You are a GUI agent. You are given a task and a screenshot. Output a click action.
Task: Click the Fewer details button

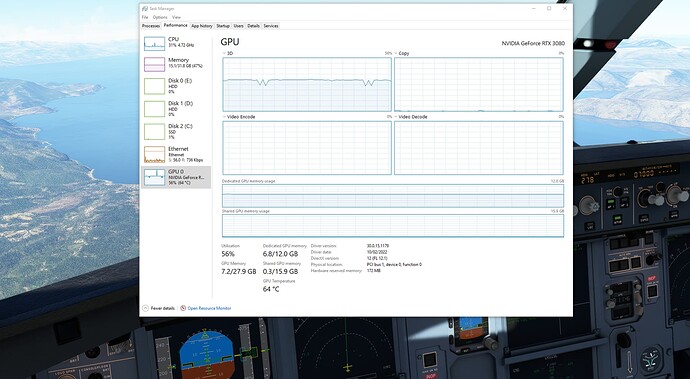pos(158,308)
